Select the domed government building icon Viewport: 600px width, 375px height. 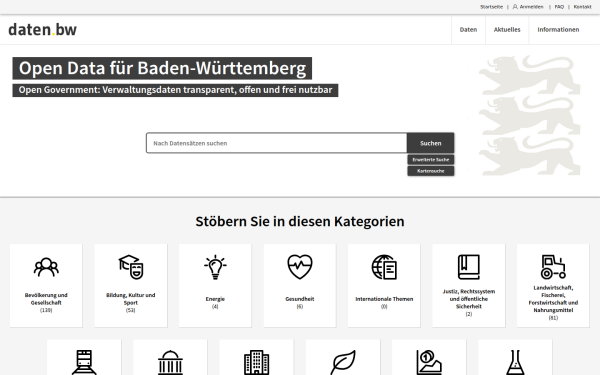tap(170, 362)
